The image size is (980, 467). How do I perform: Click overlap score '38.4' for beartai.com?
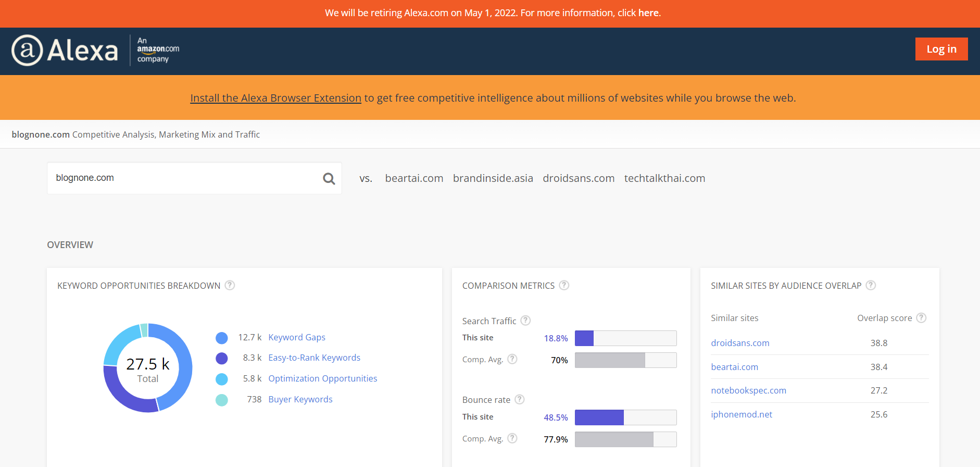point(879,367)
